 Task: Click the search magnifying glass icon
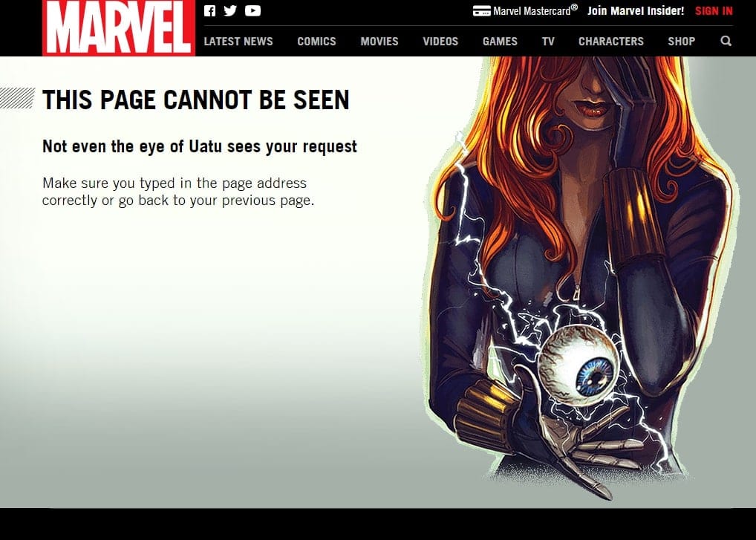click(726, 42)
